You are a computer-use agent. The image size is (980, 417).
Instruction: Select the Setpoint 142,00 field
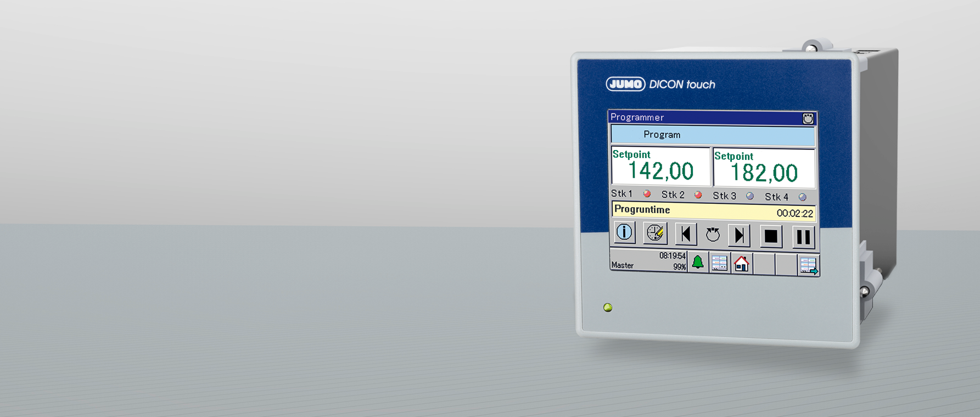tap(660, 166)
